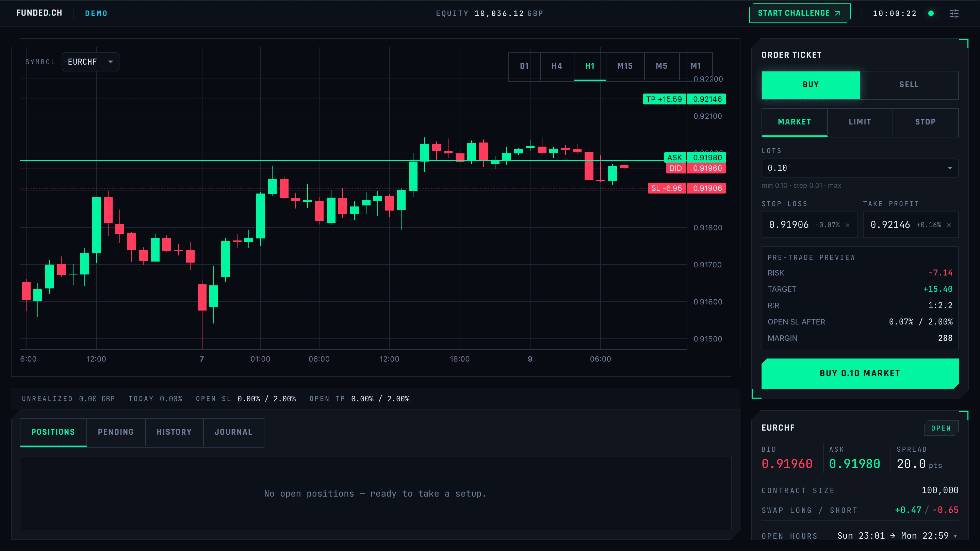980x551 pixels.
Task: Switch chart to H4 timeframe
Action: point(557,66)
